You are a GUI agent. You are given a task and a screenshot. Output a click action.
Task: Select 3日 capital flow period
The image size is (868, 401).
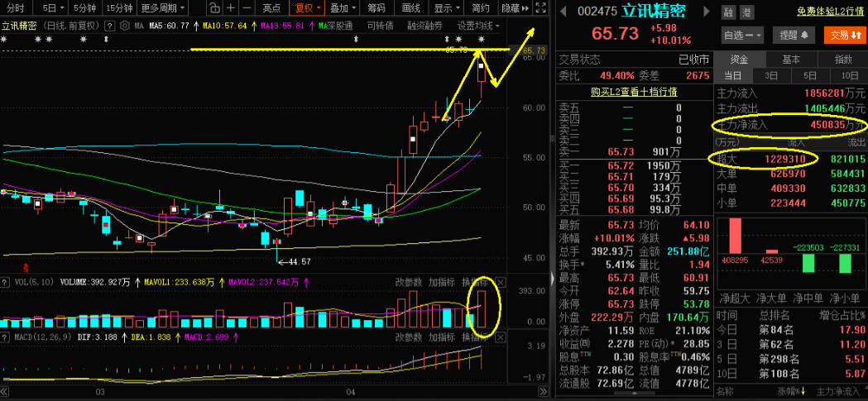(x=772, y=76)
